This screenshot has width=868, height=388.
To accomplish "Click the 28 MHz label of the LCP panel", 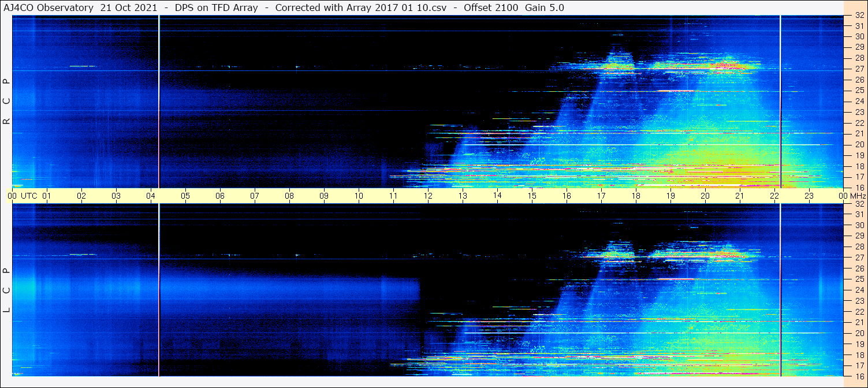I will (859, 247).
